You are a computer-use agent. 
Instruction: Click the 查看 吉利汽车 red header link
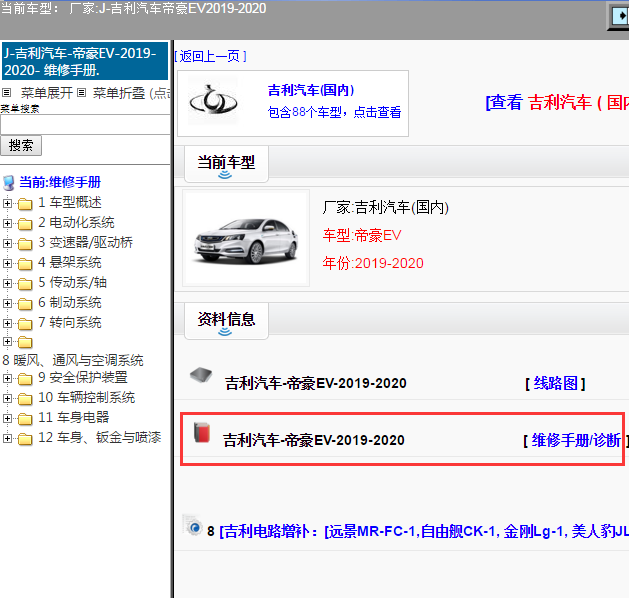tap(557, 102)
